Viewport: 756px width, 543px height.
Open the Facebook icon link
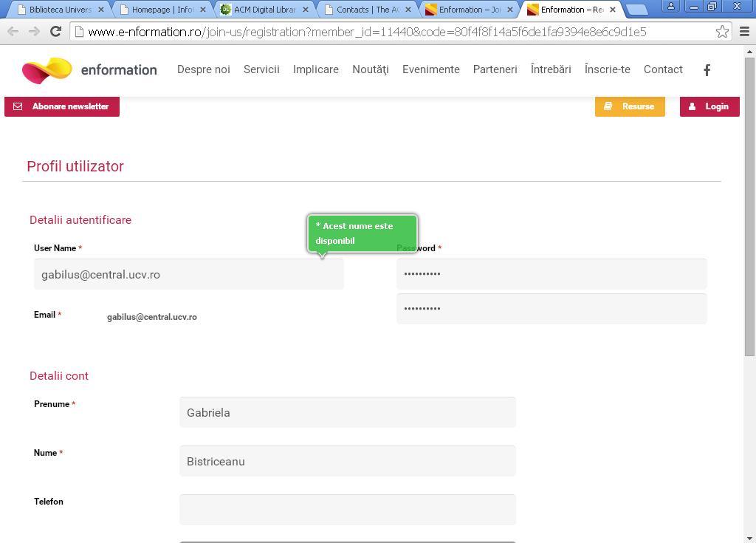pos(707,70)
